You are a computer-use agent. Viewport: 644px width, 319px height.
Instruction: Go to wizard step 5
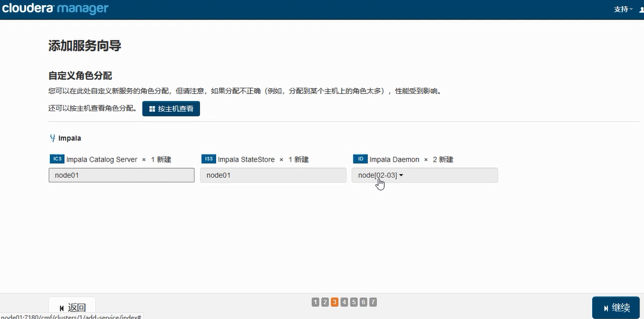[x=354, y=302]
